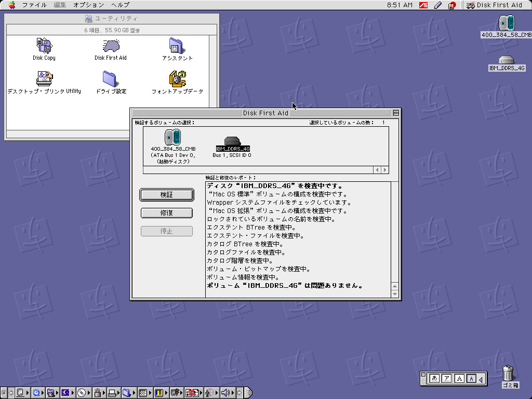This screenshot has height=399, width=532.
Task: Collapse the Disk First Aid window shade box
Action: pyautogui.click(x=396, y=113)
